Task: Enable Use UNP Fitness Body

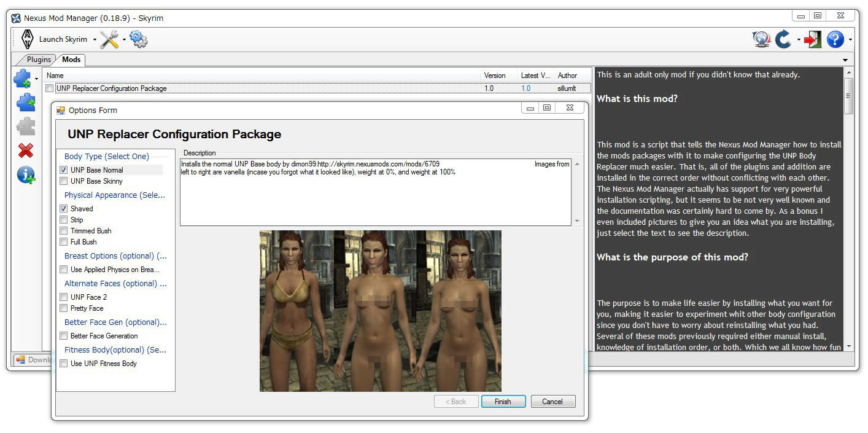Action: point(64,364)
